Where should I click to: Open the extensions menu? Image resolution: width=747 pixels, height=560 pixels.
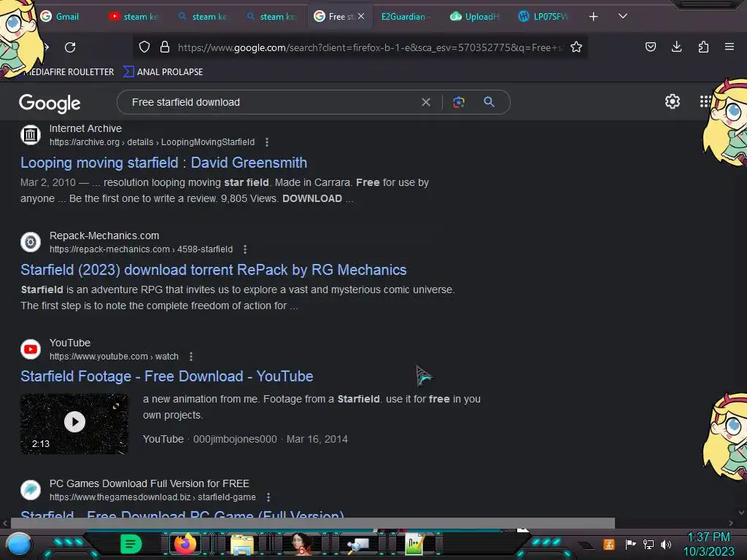(703, 47)
